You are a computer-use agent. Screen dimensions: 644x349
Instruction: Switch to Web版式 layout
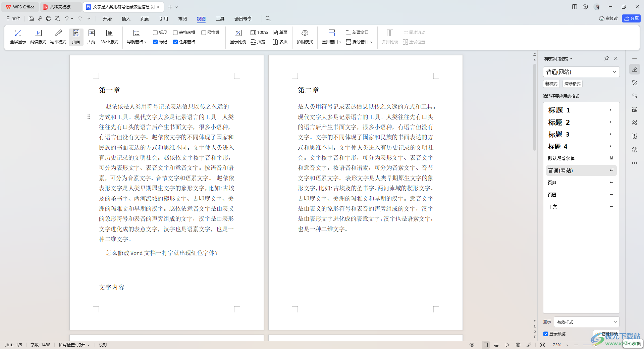coord(110,37)
